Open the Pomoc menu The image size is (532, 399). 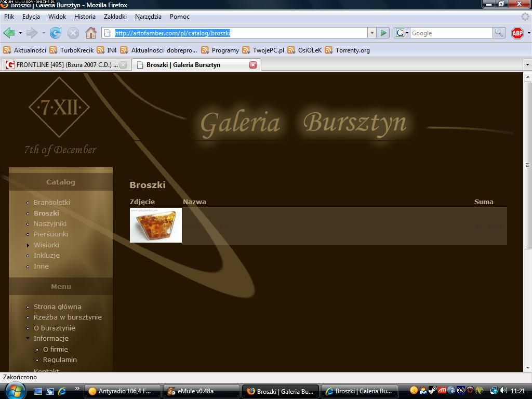(179, 17)
